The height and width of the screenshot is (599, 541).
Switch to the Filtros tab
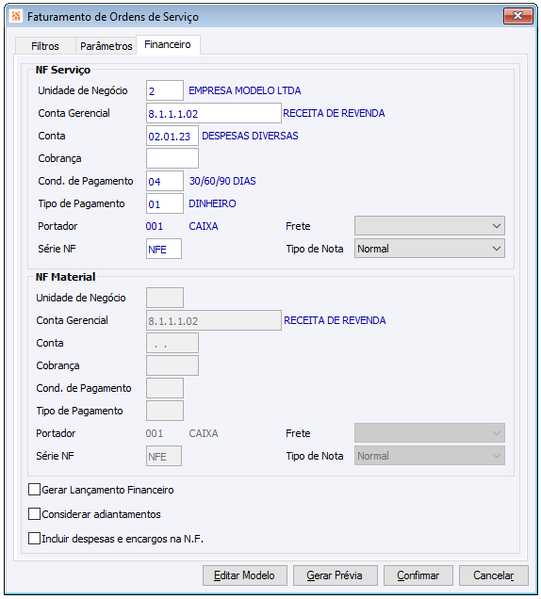tap(45, 46)
